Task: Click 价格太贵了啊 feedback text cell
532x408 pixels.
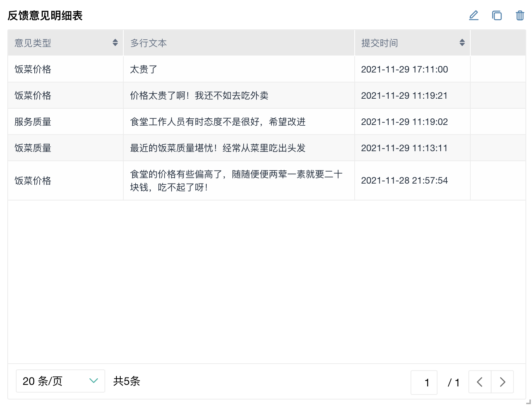Action: [199, 96]
